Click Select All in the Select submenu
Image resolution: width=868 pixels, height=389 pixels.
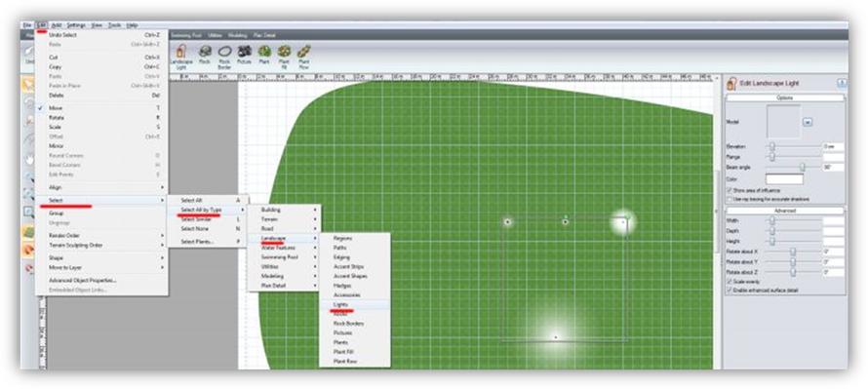(207, 200)
